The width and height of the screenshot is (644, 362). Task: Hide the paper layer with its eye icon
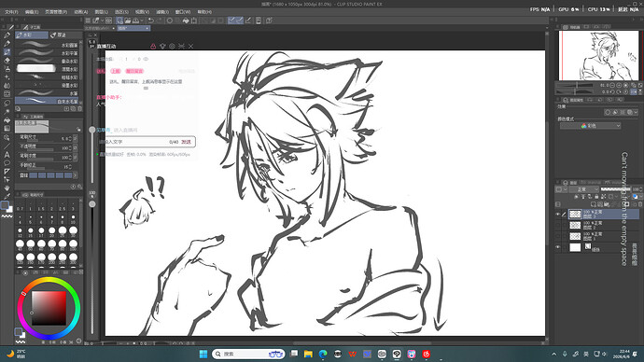click(558, 247)
